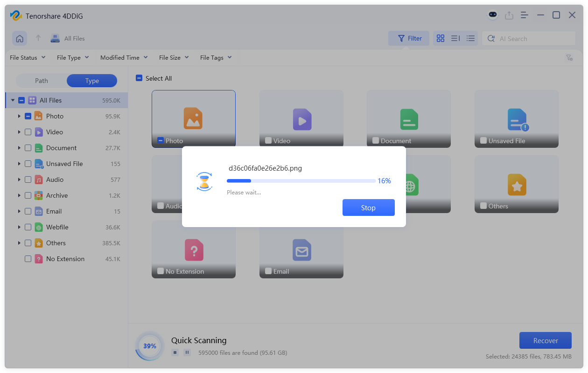Expand the Others tree node
588x373 pixels.
pyautogui.click(x=19, y=243)
